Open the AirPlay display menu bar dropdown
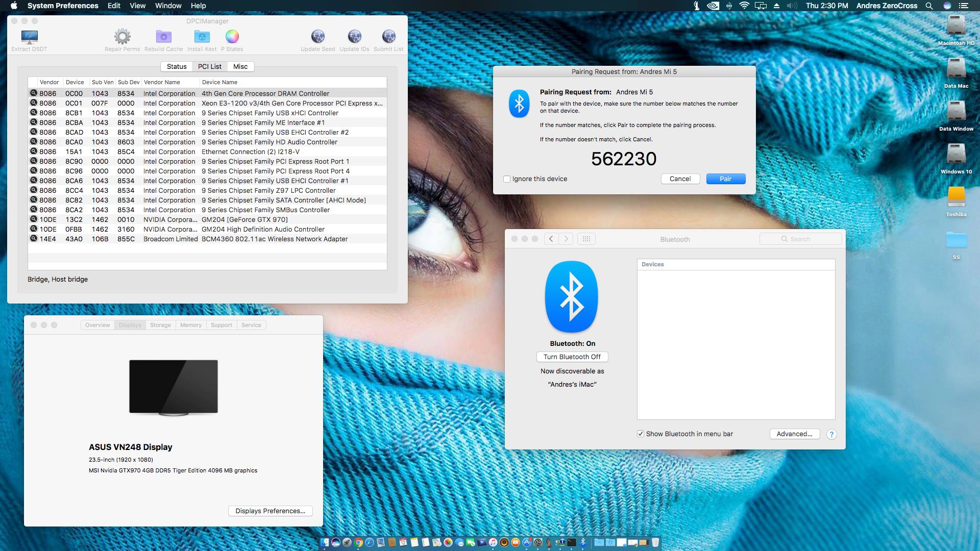This screenshot has height=551, width=980. click(x=761, y=6)
